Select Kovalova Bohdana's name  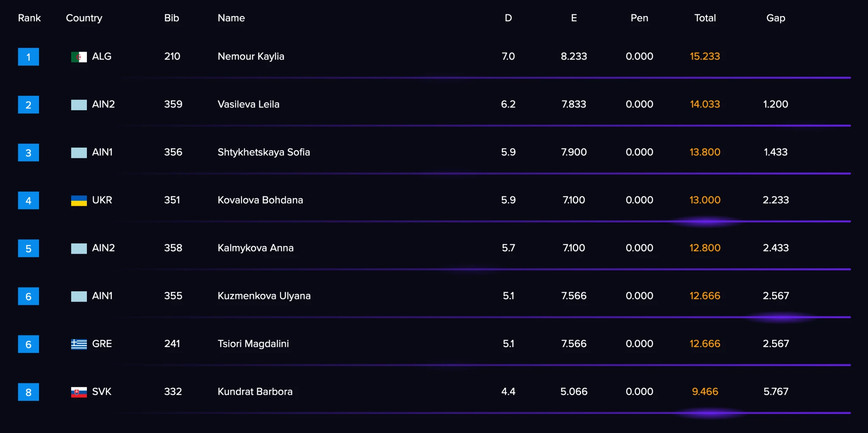tap(260, 200)
